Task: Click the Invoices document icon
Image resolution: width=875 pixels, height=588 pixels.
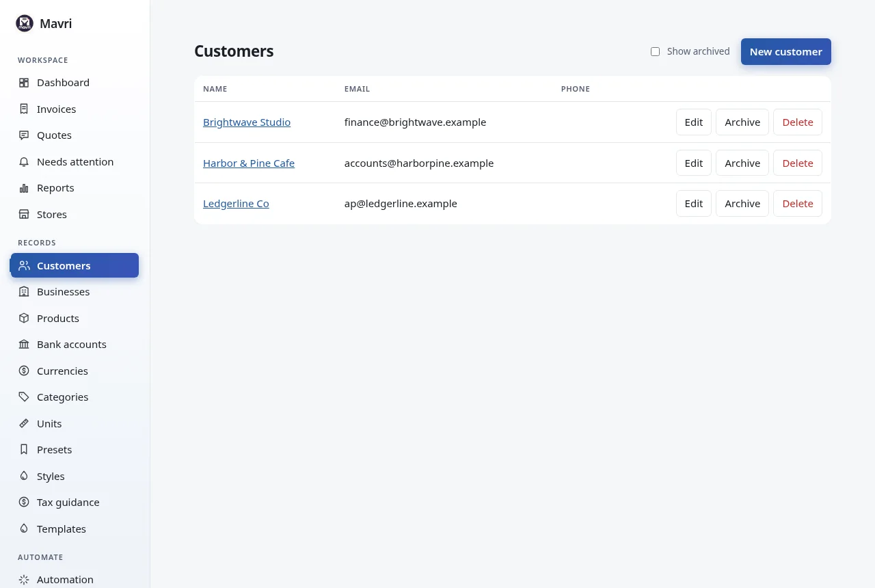Action: (24, 109)
